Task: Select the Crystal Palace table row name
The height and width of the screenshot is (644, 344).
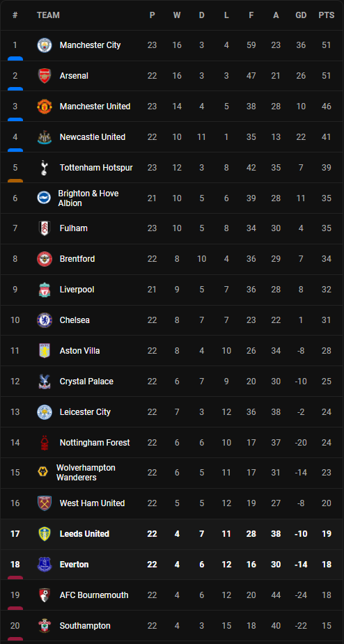Action: click(x=86, y=381)
